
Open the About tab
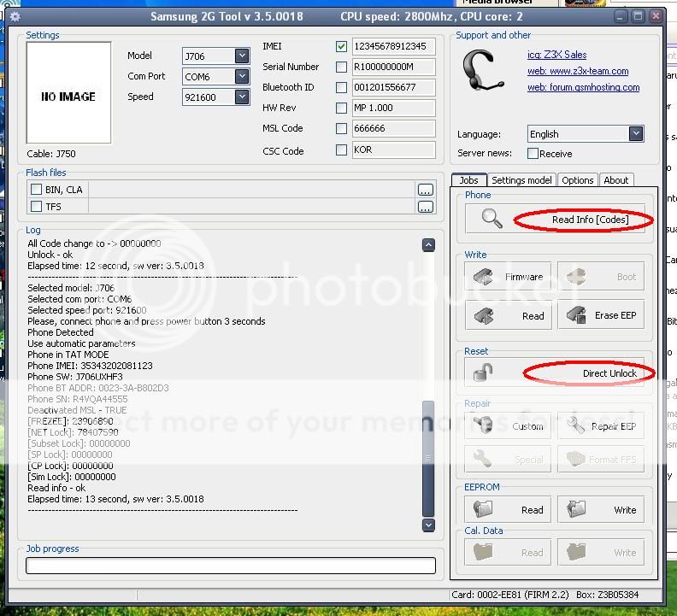tap(616, 180)
